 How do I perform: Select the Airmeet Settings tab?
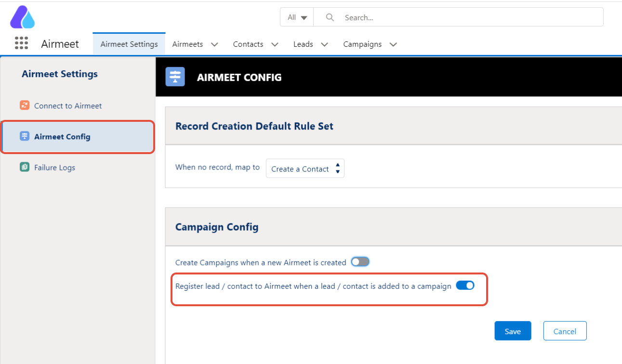(129, 44)
